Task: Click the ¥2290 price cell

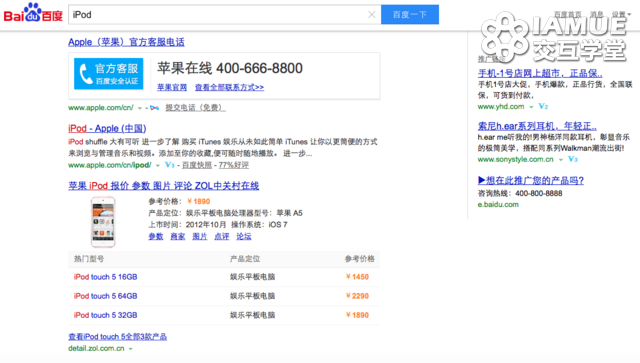Action: coord(357,296)
